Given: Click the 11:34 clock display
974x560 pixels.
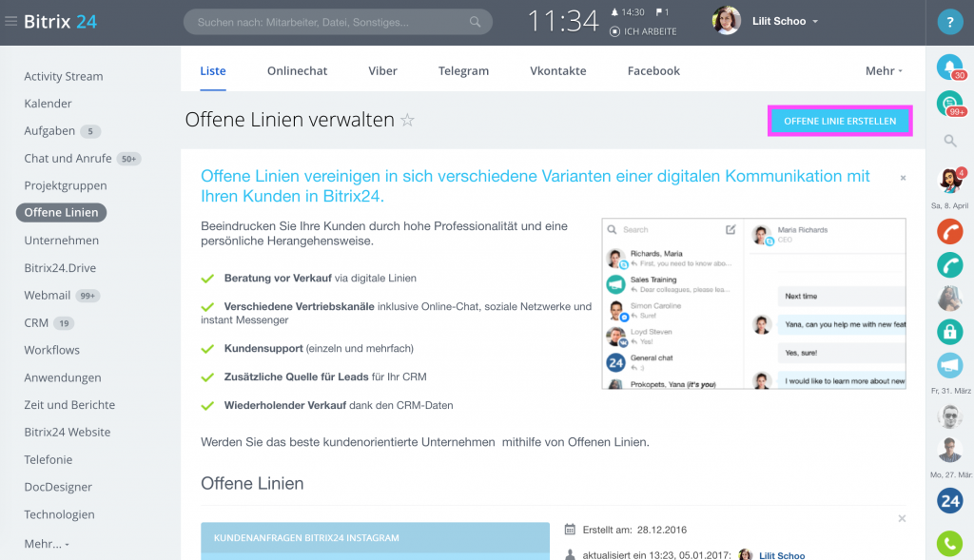Looking at the screenshot, I should 563,22.
